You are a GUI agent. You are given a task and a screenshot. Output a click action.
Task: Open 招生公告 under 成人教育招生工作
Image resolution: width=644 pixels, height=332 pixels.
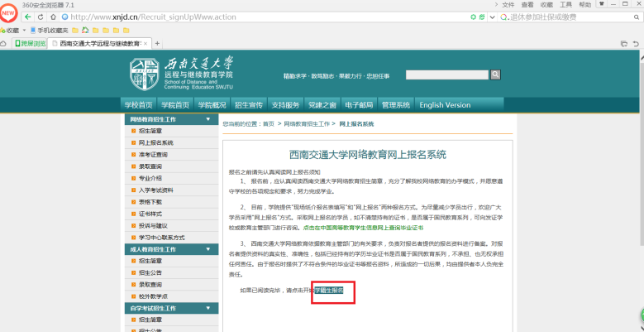coord(150,272)
